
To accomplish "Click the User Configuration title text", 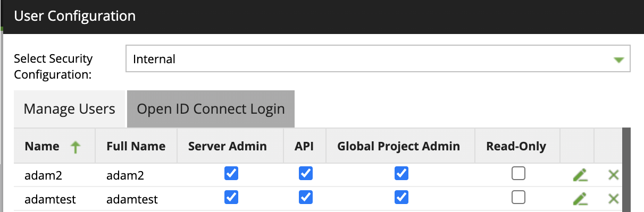I will [x=75, y=16].
